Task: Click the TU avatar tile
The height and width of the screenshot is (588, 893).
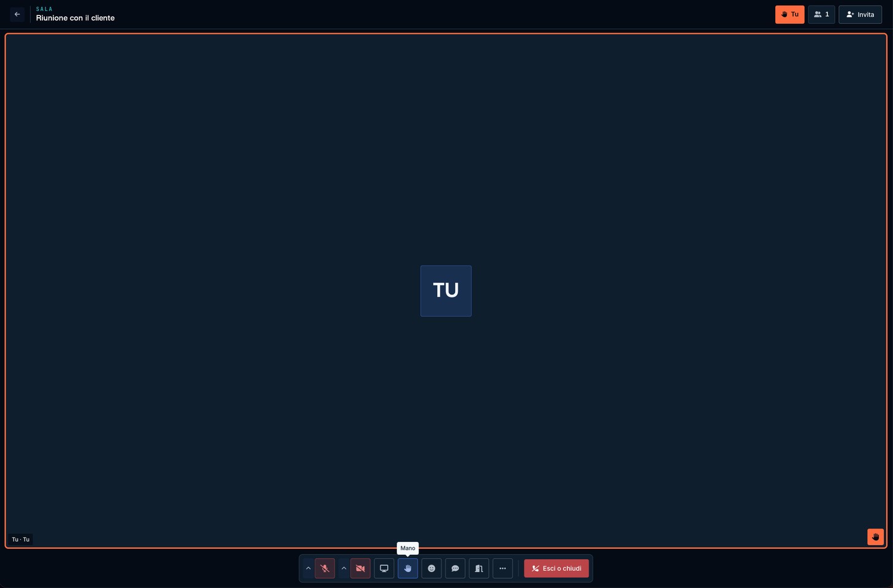Action: click(x=446, y=291)
